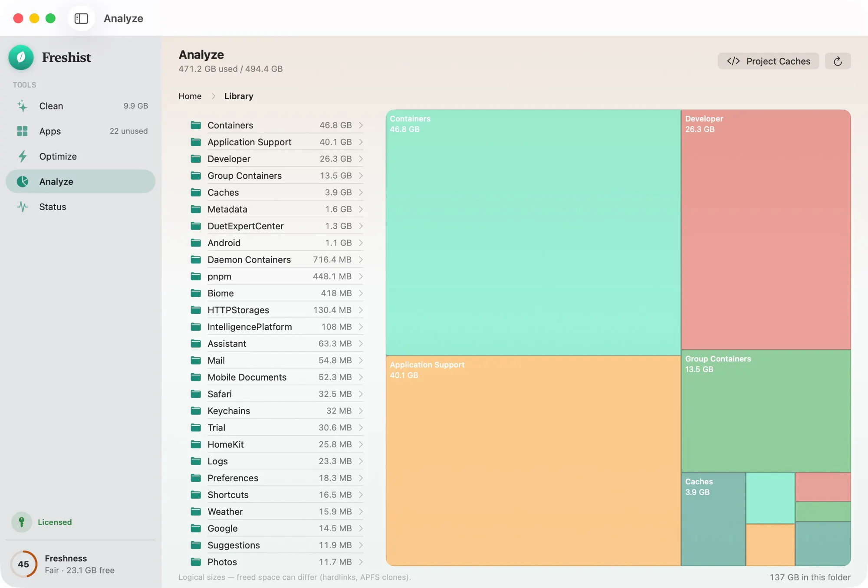Select Application Support 40.1 GB treemap block
Screen dimensions: 868x588
pyautogui.click(x=533, y=461)
